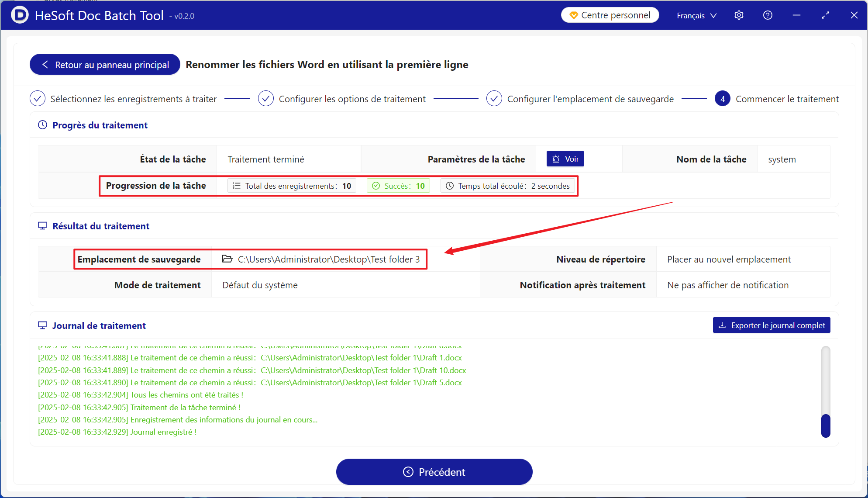Open the settings gear icon
The height and width of the screenshot is (498, 868).
tap(739, 15)
